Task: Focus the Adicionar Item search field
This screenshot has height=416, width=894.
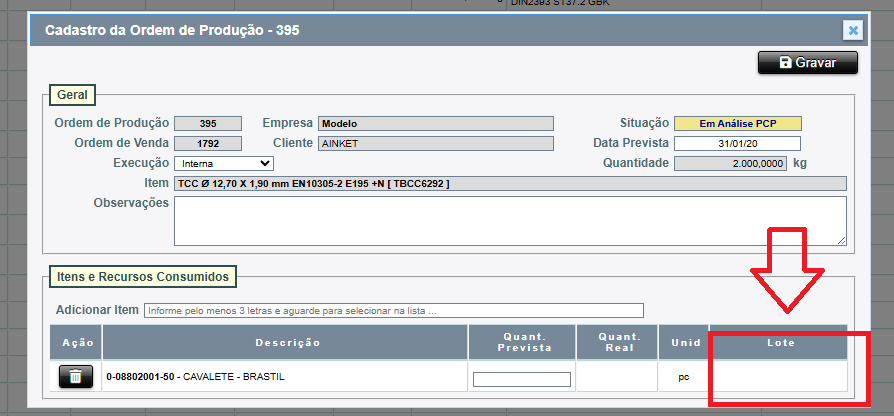Action: coord(393,310)
